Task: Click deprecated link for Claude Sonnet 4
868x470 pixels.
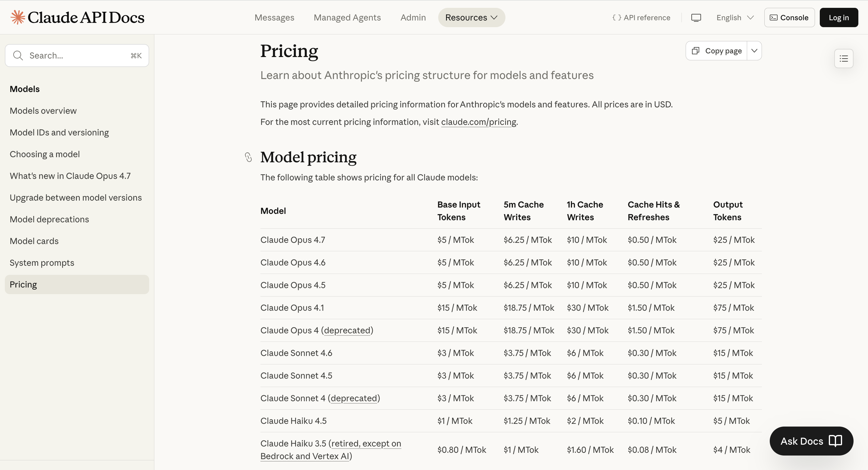Action: [354, 398]
